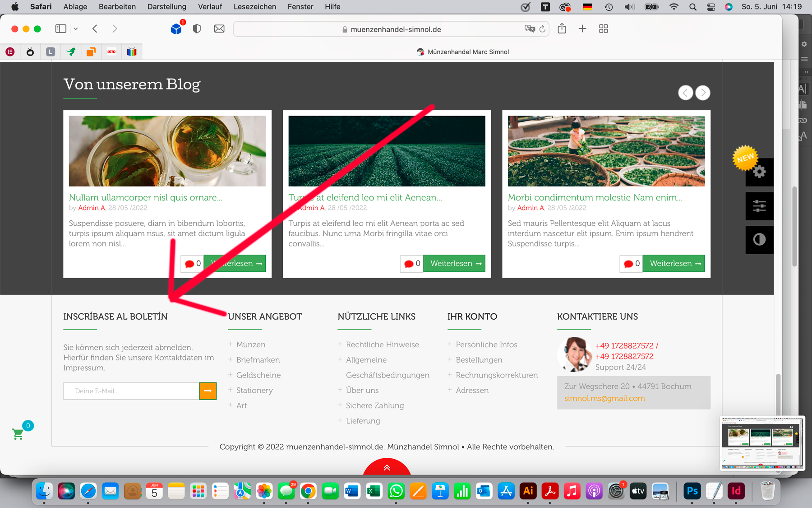Open blog post Morbi condimentum molestie Nam enim
Image resolution: width=812 pixels, height=508 pixels.
595,197
